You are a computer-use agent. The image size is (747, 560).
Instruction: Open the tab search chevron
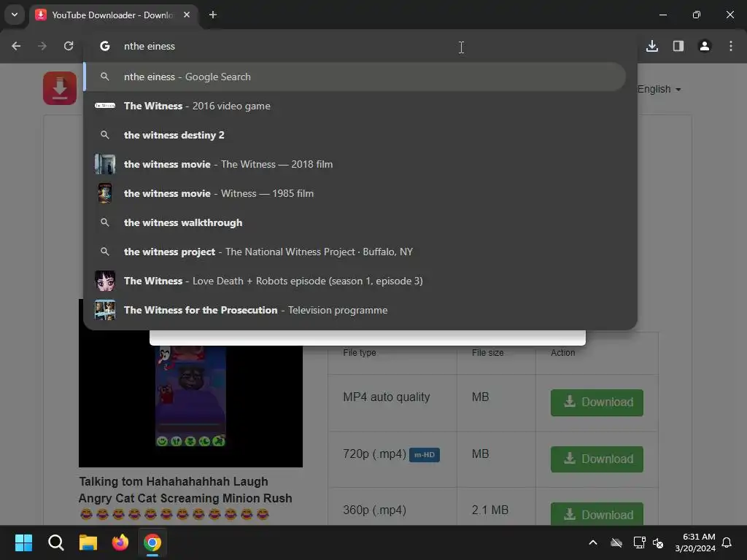point(15,15)
